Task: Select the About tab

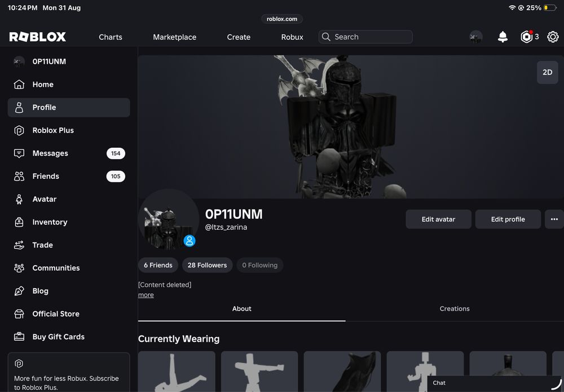Action: pos(242,309)
